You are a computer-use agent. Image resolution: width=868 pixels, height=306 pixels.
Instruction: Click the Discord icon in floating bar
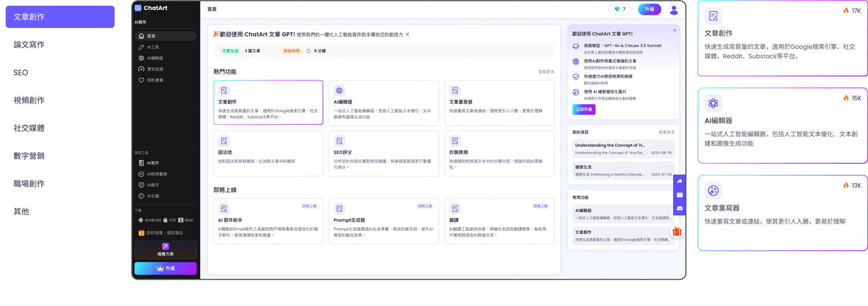679,208
